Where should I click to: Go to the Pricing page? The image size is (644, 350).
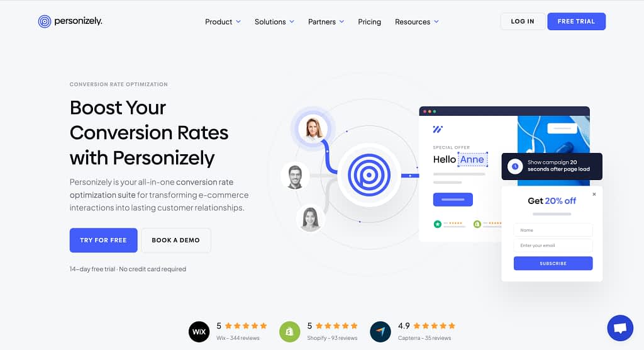[x=369, y=22]
